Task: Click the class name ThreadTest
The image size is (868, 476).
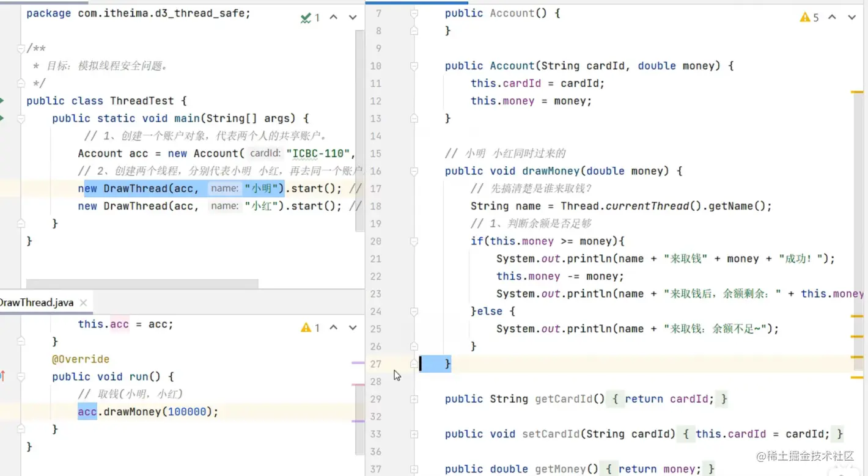Action: pos(142,101)
